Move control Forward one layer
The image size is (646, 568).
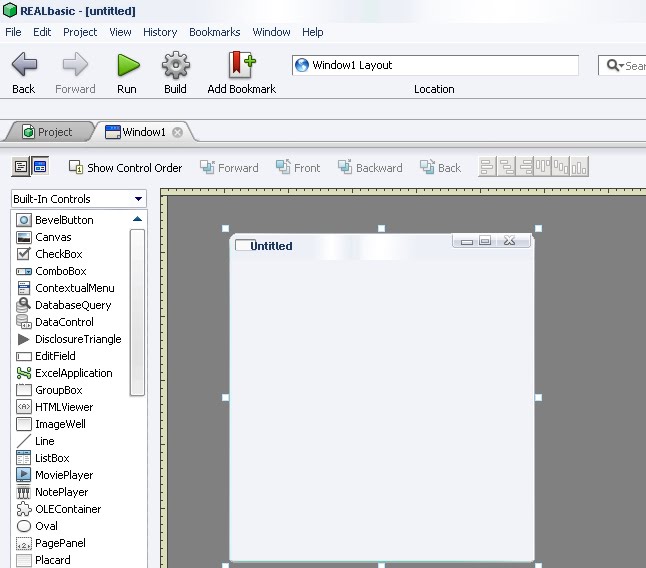coord(229,168)
